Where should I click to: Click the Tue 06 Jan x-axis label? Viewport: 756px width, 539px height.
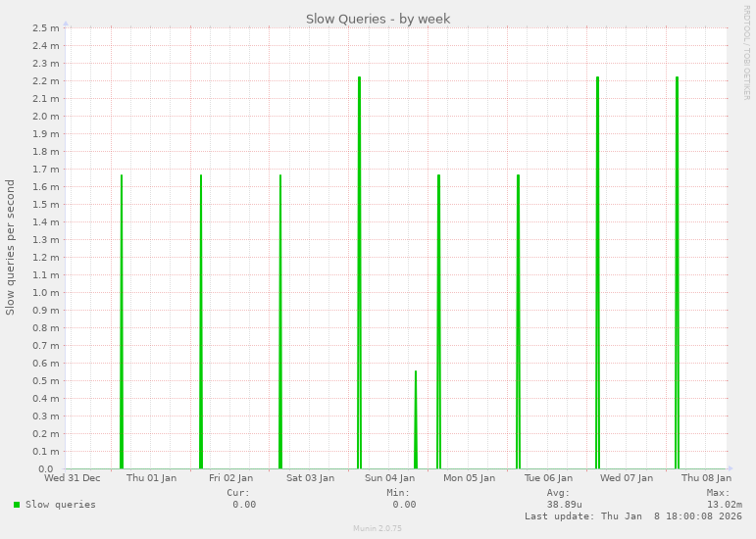pyautogui.click(x=549, y=478)
